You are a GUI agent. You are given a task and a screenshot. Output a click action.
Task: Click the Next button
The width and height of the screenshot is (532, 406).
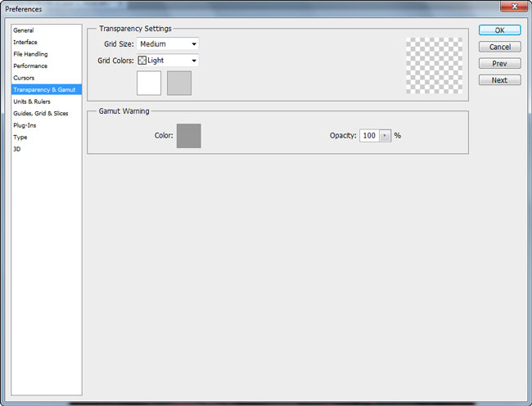tap(499, 80)
